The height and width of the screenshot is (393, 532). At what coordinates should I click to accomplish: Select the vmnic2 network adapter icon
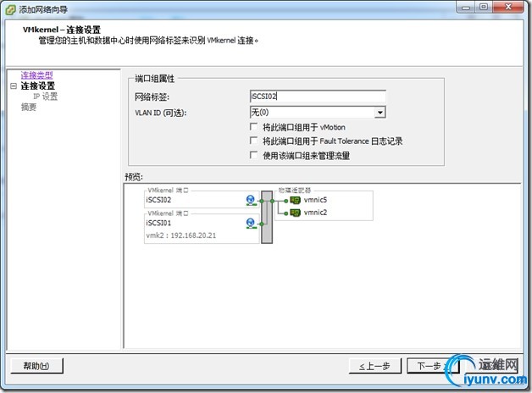pyautogui.click(x=295, y=213)
